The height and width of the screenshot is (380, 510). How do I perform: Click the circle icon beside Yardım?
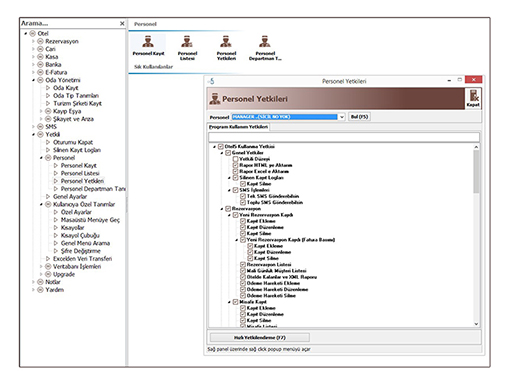[40, 290]
